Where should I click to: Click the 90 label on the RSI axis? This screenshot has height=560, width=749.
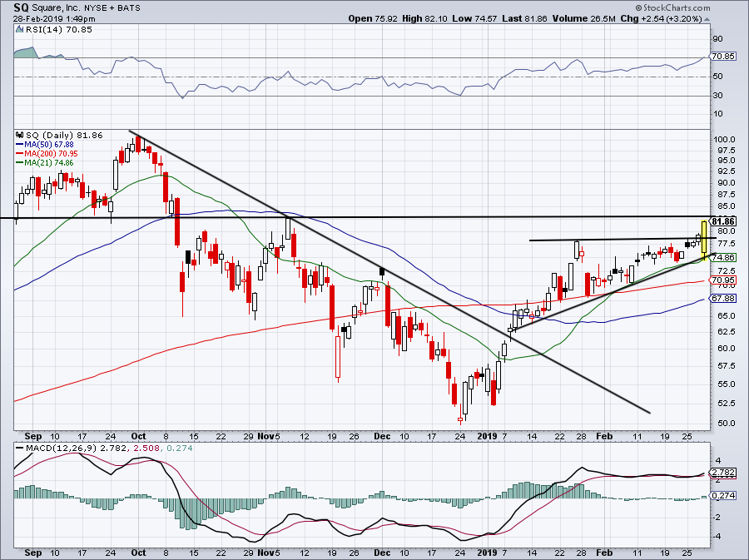click(718, 38)
